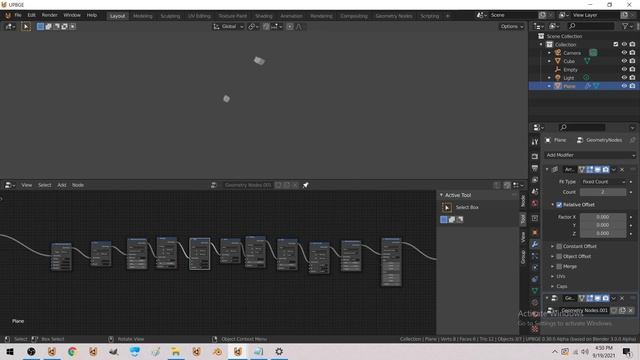
Task: Open the outliner filter dropdown
Action: 627,26
